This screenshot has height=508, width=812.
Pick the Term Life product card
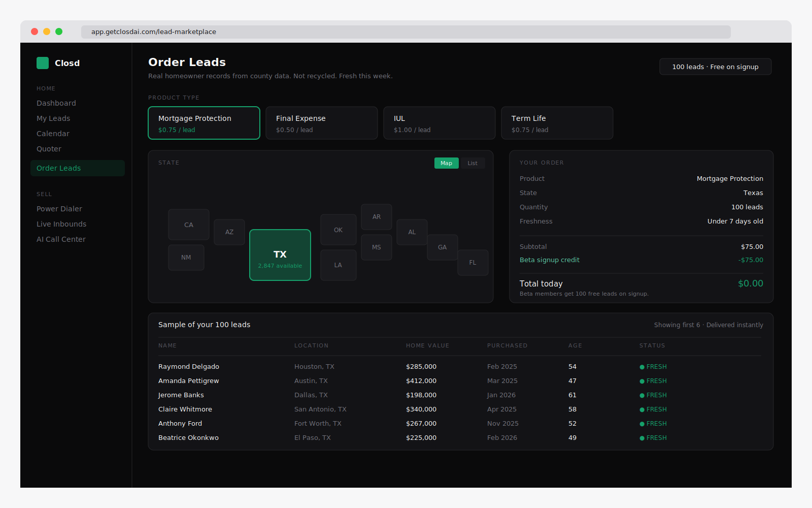click(x=557, y=123)
